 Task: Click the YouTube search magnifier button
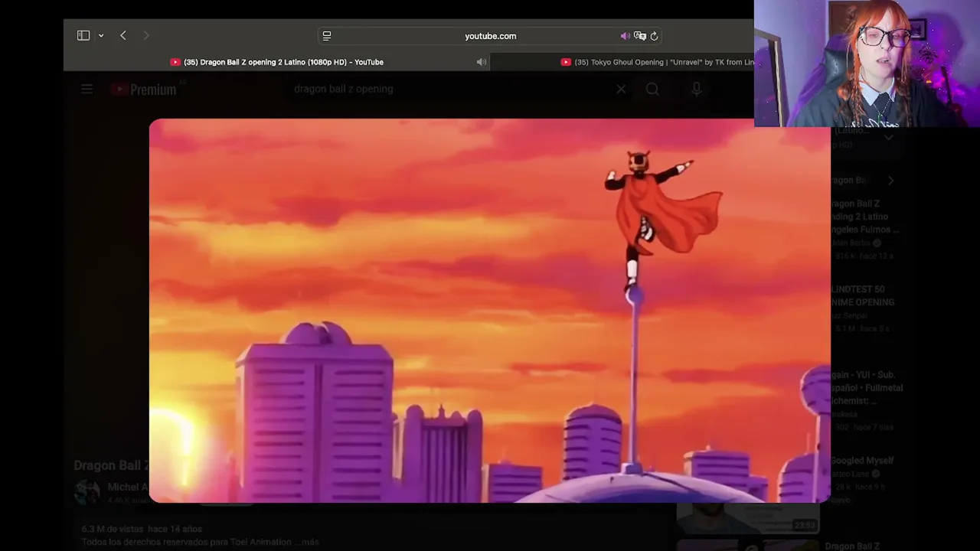click(652, 90)
